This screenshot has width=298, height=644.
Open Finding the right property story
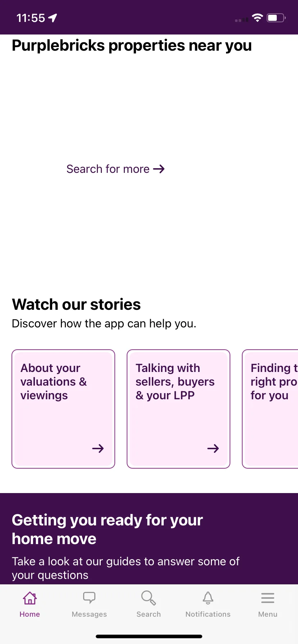click(270, 409)
